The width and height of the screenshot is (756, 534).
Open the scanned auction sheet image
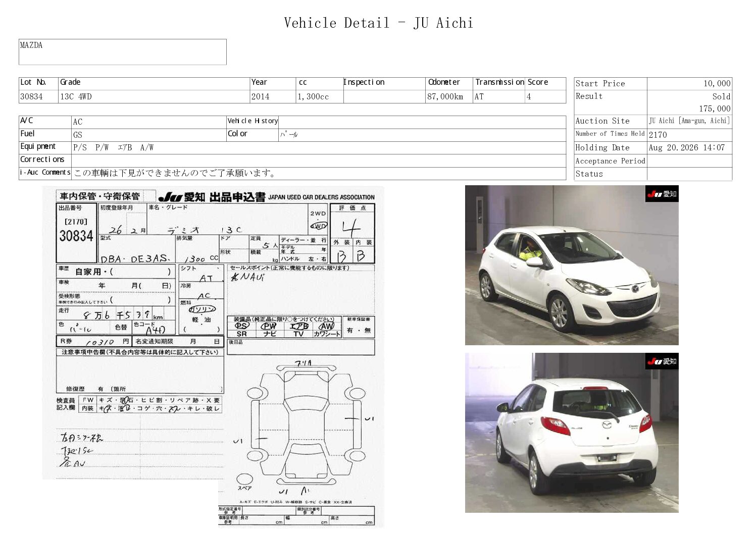pos(213,357)
